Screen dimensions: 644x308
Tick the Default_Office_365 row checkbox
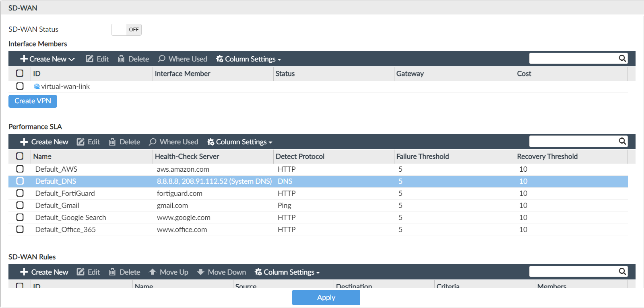click(20, 229)
